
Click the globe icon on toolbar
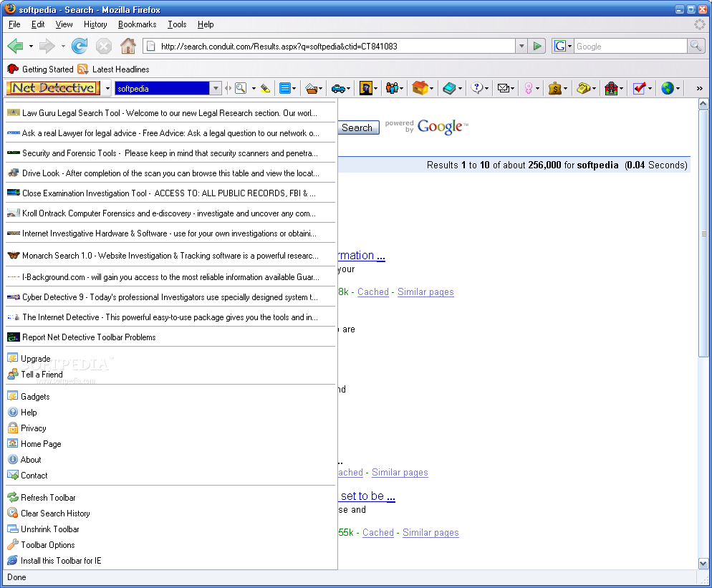point(668,89)
